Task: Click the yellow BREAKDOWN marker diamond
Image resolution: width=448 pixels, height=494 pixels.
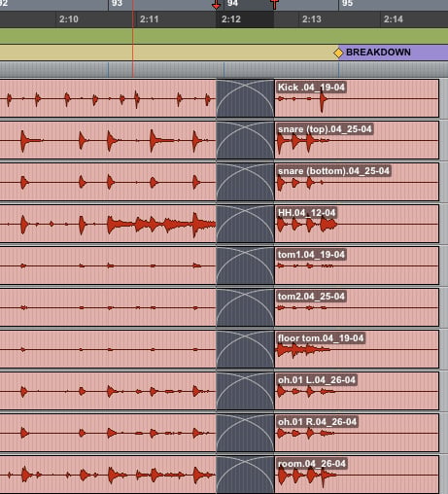Action: (x=338, y=53)
